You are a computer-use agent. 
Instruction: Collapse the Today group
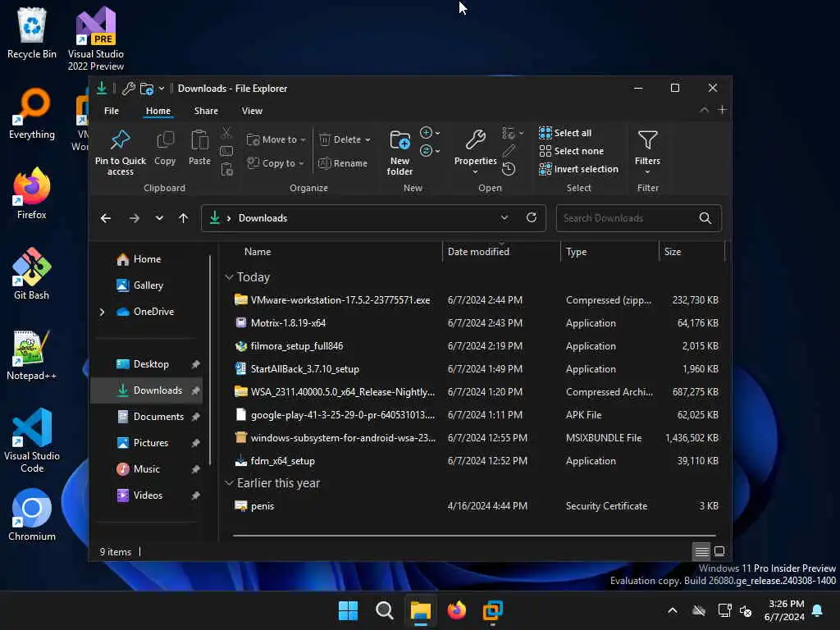[229, 277]
